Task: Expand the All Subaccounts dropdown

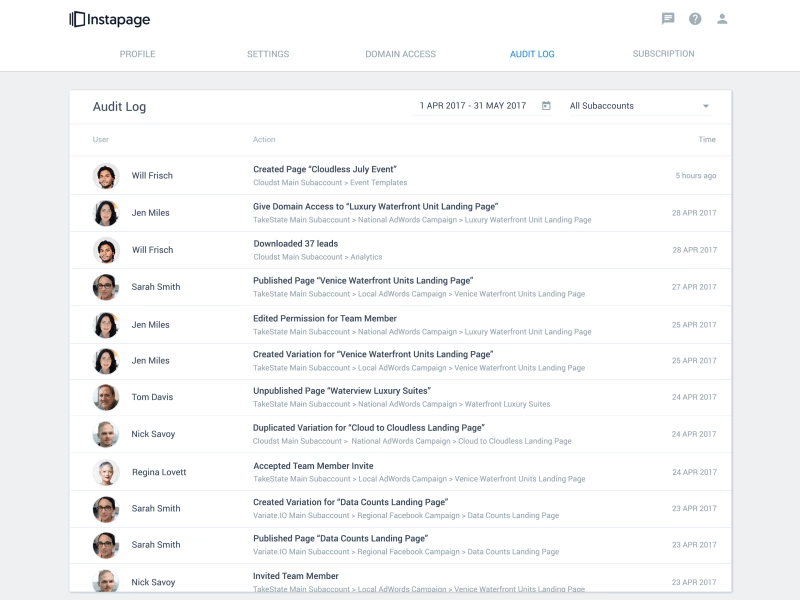Action: coord(640,106)
